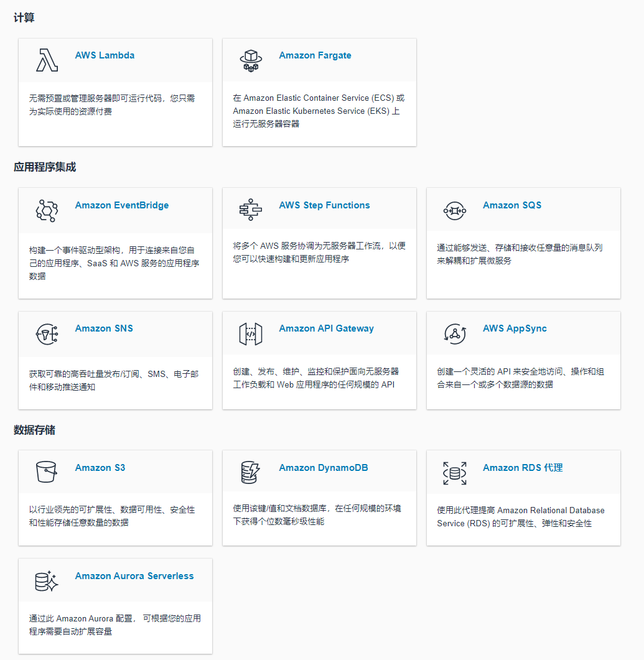Click S3 description starting 以行业领先的可扩展性
Screen dimensions: 644x660
[112, 516]
